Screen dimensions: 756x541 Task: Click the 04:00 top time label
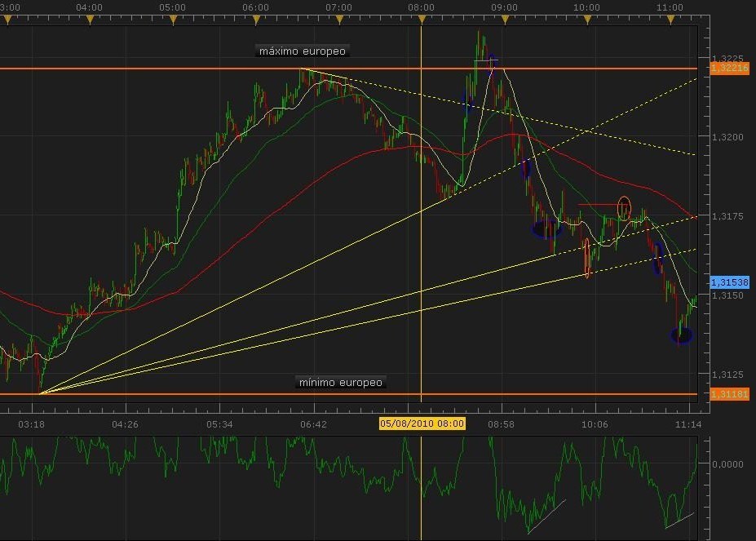click(89, 7)
